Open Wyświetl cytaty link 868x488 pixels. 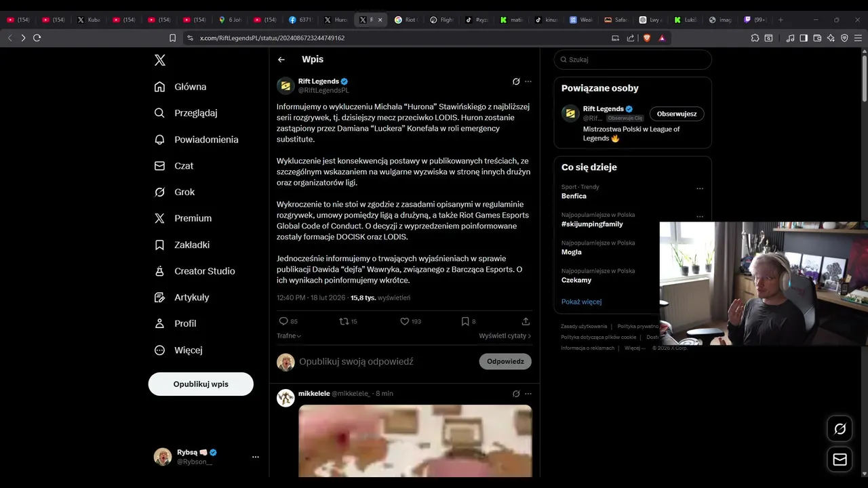coord(505,336)
